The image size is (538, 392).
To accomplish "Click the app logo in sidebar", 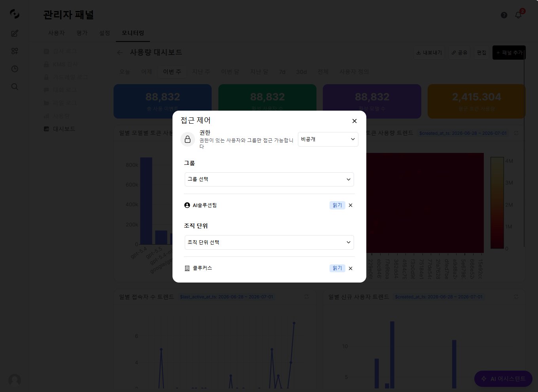I will (x=15, y=14).
